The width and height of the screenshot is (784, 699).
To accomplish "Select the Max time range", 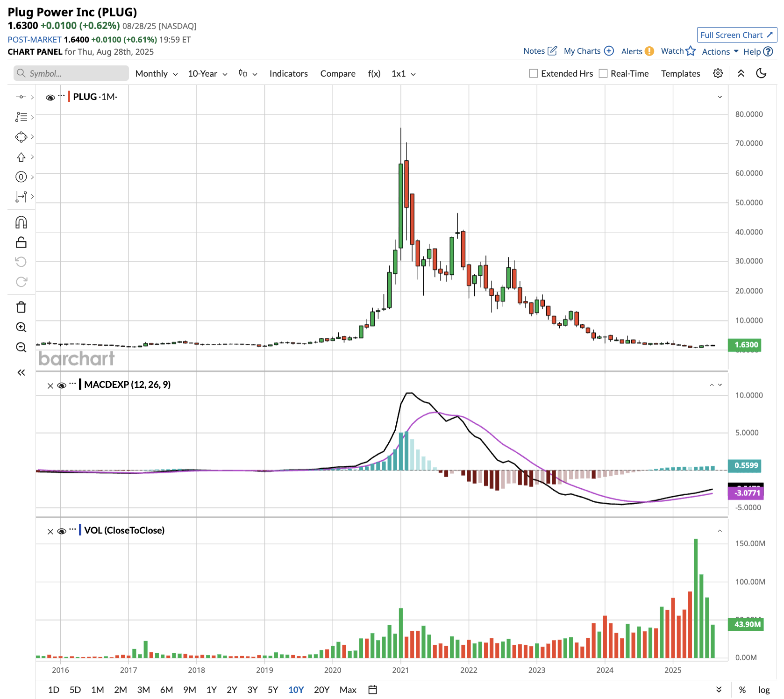I will pyautogui.click(x=348, y=690).
